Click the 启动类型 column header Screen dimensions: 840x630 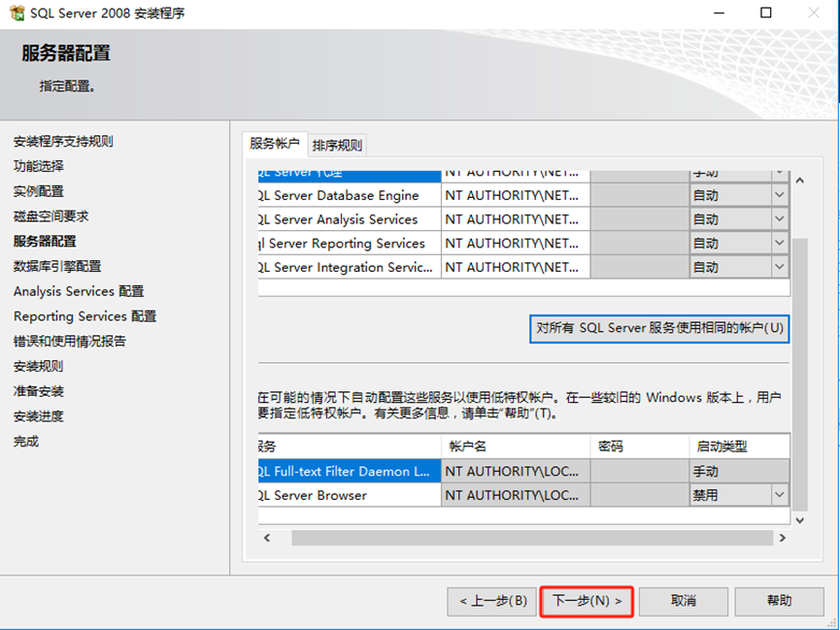(x=739, y=447)
